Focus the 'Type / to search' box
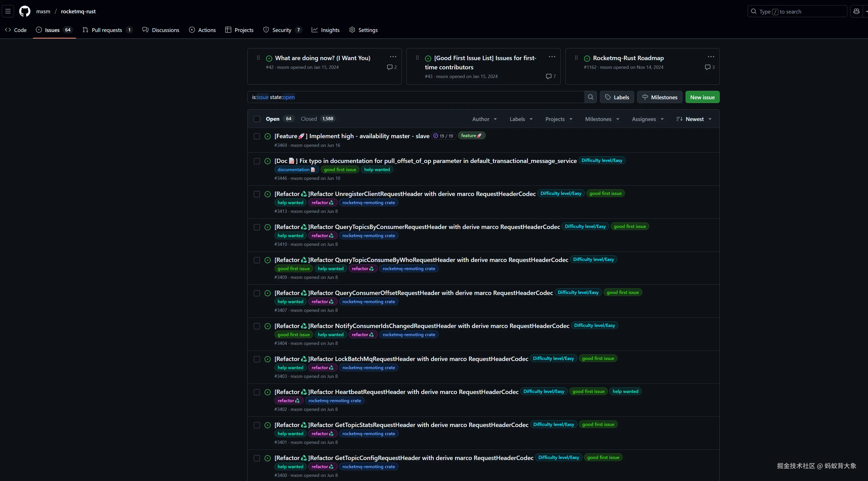 point(797,12)
